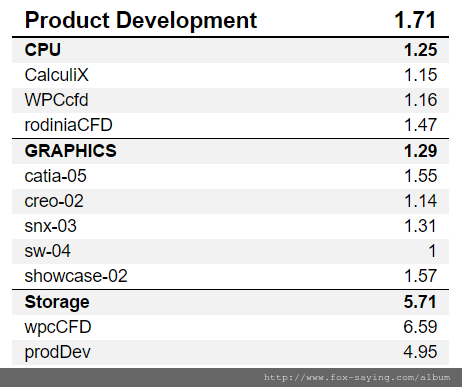This screenshot has width=462, height=387.
Task: Click the showcase-02 score 1.57
Action: [420, 276]
